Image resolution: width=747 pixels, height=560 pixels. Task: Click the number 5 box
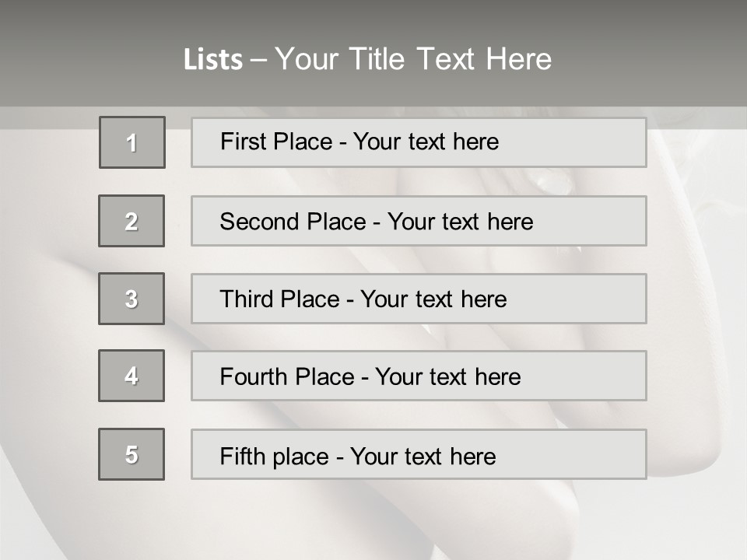132,454
